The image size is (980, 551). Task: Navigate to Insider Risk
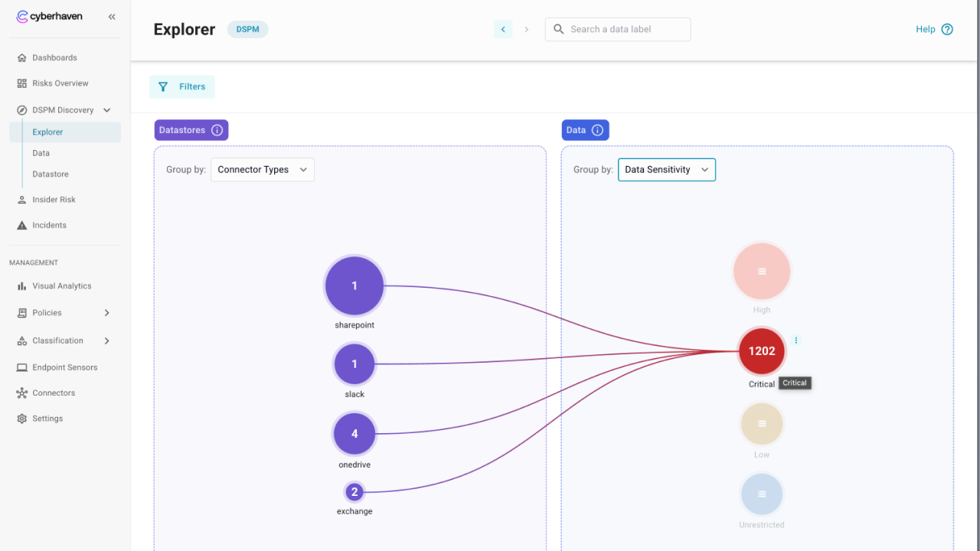click(x=54, y=200)
